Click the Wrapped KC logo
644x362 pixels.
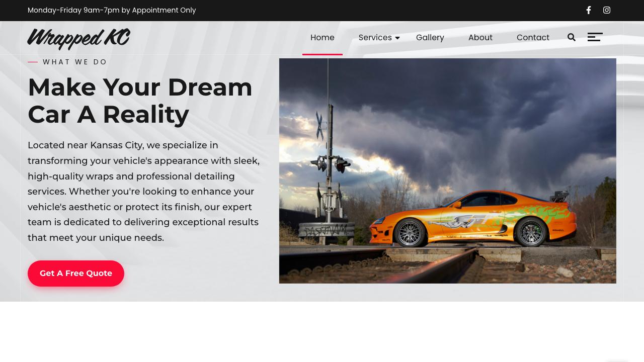[78, 38]
